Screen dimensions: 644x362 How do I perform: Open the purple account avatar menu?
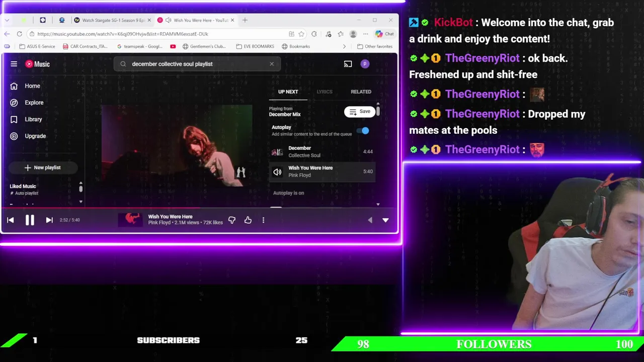click(365, 64)
